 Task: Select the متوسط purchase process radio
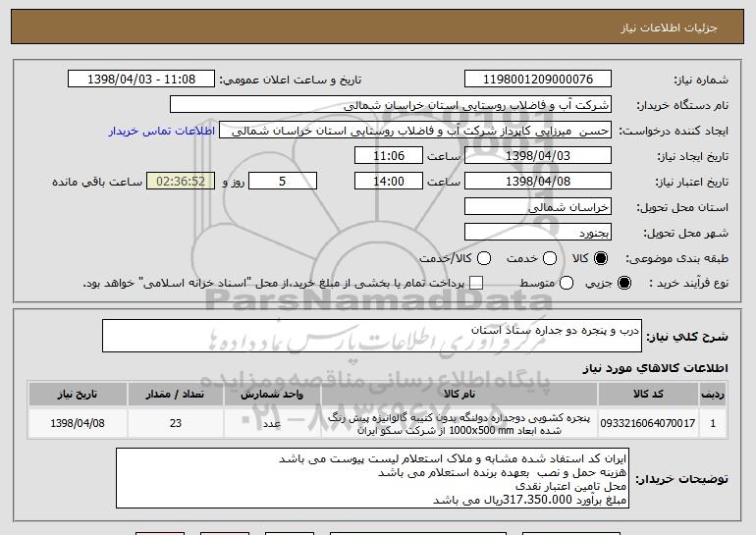pyautogui.click(x=567, y=284)
